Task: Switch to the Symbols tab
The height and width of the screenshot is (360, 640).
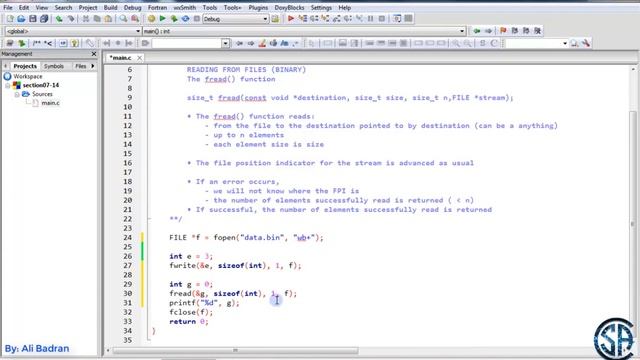Action: (53, 66)
